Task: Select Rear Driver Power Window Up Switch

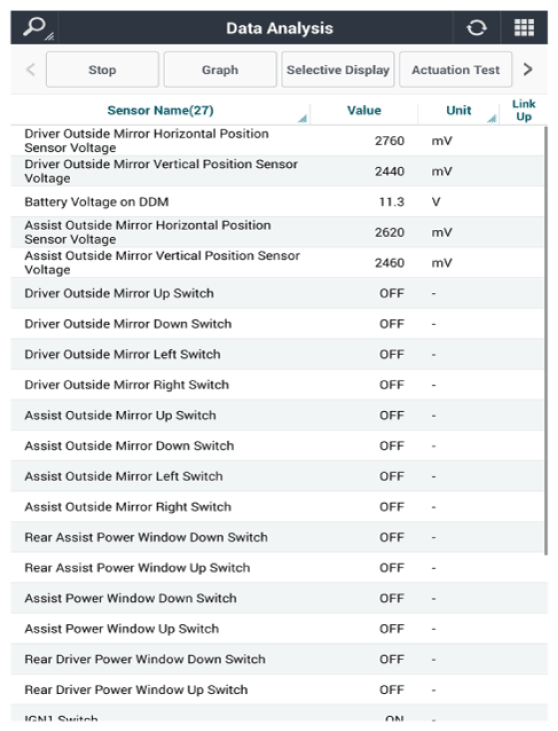Action: 278,690
